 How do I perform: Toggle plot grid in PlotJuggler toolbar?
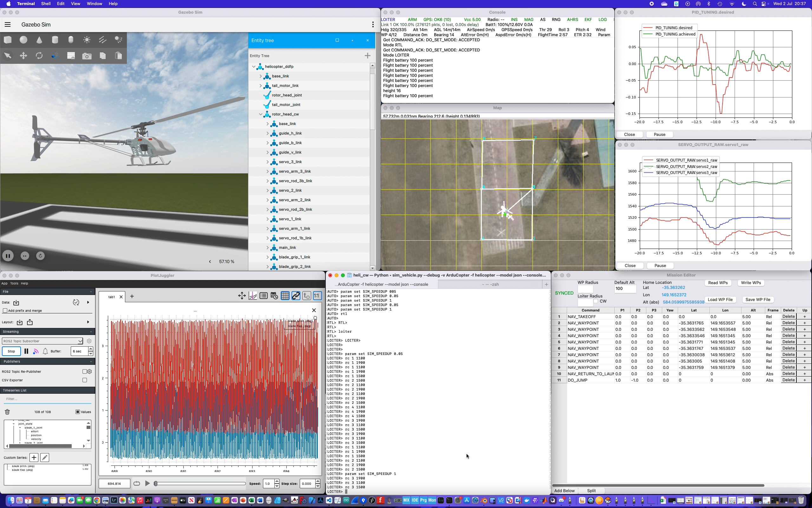click(x=285, y=296)
